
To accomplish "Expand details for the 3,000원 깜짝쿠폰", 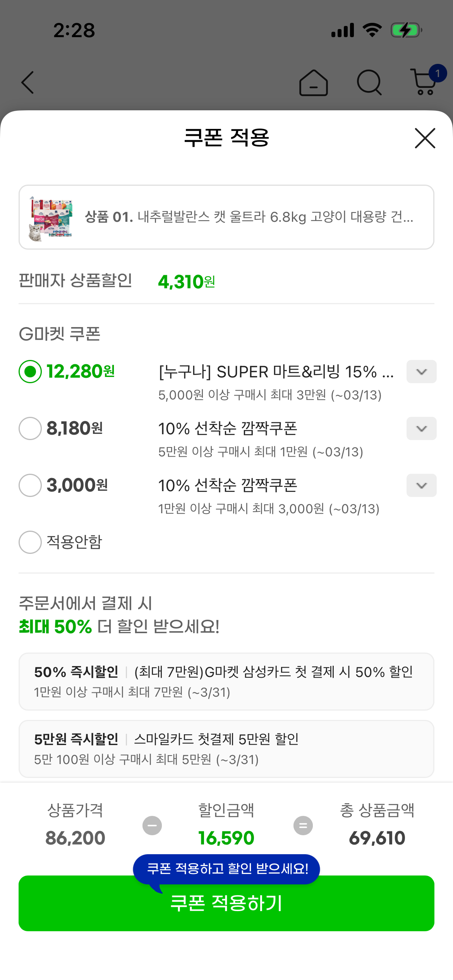I will pyautogui.click(x=421, y=485).
